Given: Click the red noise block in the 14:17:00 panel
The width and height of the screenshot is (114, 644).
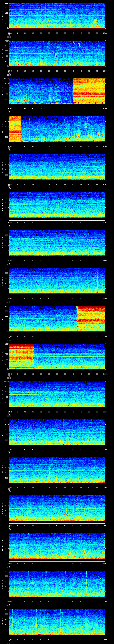Looking at the screenshot, I should point(15,129).
